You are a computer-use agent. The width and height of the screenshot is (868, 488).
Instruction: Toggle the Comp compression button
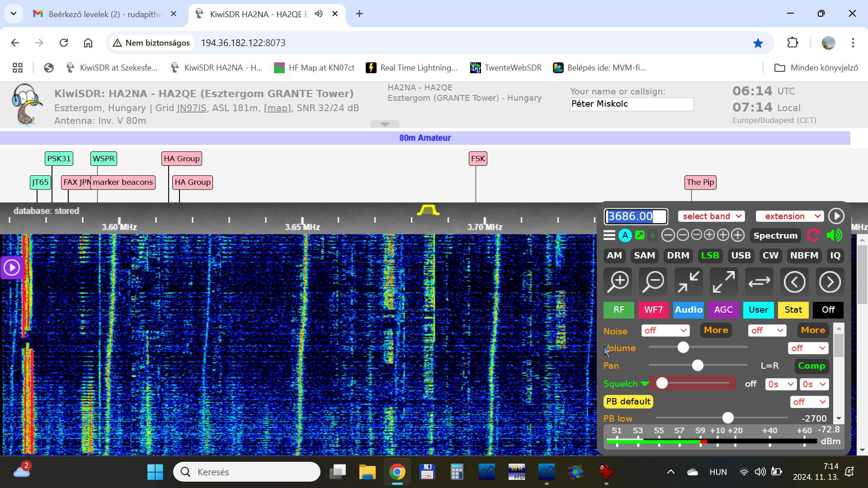click(x=811, y=366)
